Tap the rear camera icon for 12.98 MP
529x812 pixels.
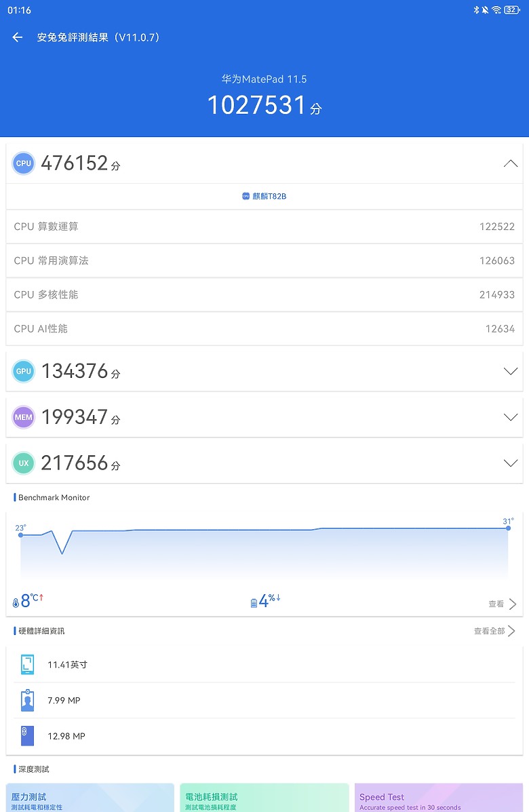tap(27, 736)
